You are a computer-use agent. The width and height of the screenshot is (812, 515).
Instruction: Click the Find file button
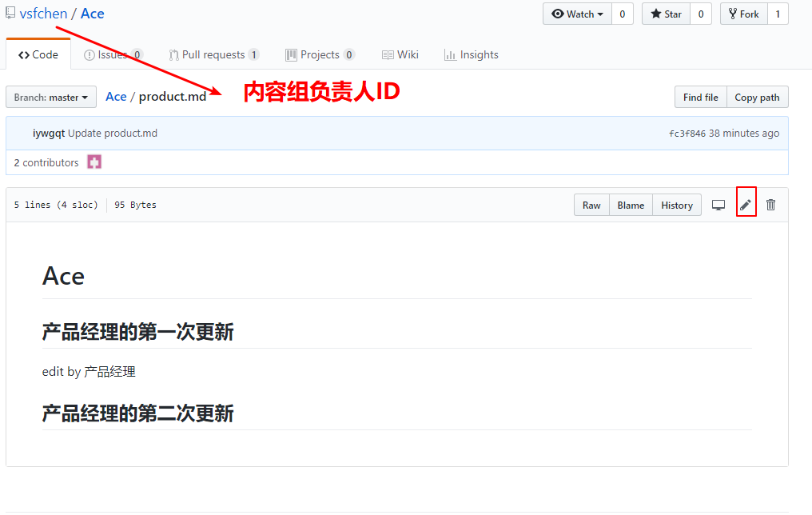pyautogui.click(x=700, y=98)
